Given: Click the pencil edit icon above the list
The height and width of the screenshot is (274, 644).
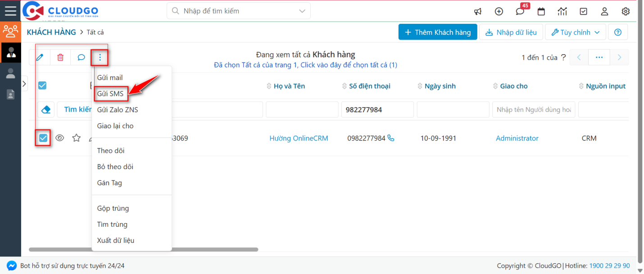Looking at the screenshot, I should (x=40, y=57).
